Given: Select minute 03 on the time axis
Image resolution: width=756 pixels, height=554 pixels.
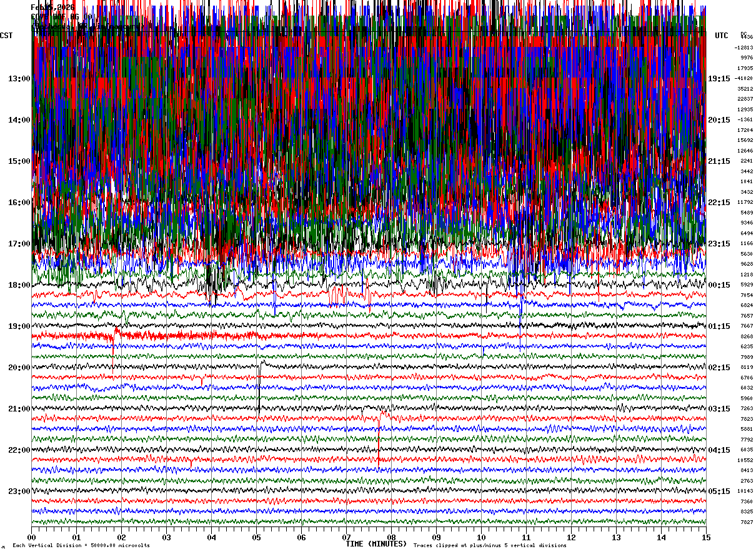Looking at the screenshot, I should click(x=166, y=537).
